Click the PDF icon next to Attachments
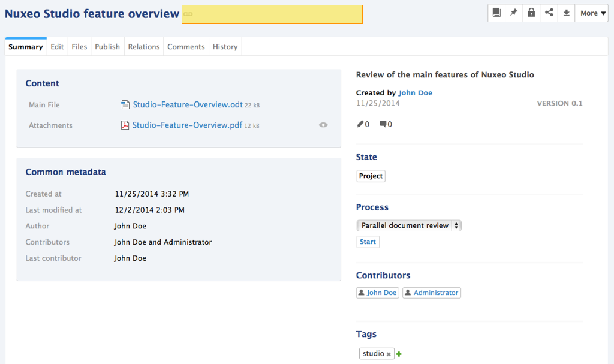 tap(125, 125)
